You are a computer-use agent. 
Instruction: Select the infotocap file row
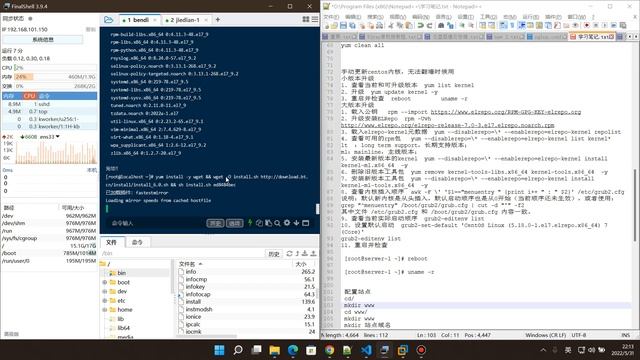(x=247, y=294)
